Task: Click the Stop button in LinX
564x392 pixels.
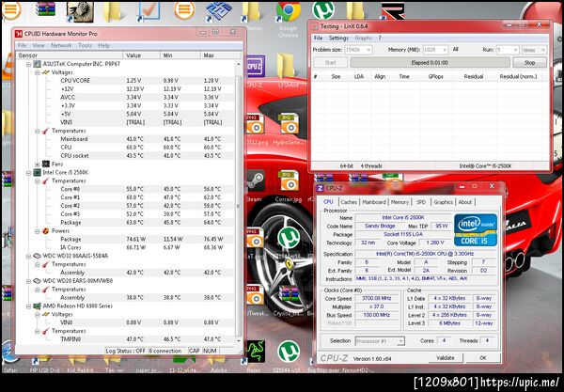Action: coord(529,63)
